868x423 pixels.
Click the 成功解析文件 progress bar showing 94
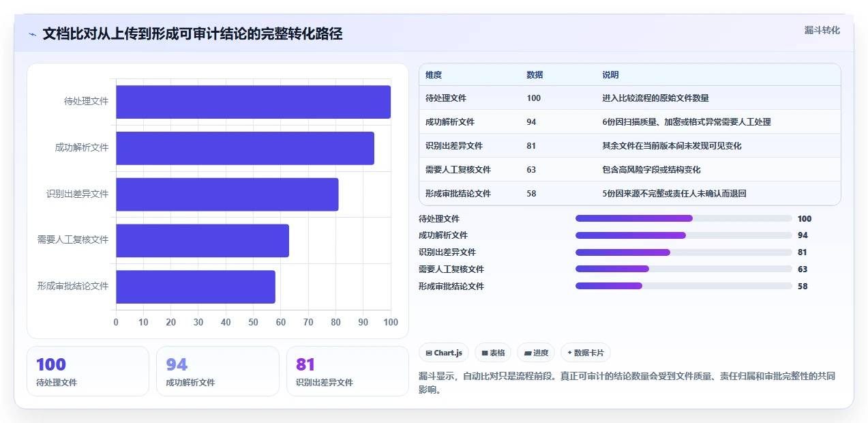tap(684, 235)
